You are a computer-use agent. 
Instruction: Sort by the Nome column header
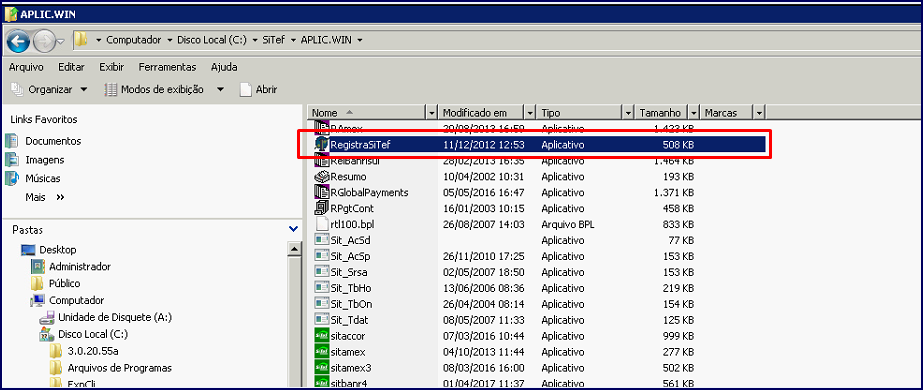click(x=366, y=112)
